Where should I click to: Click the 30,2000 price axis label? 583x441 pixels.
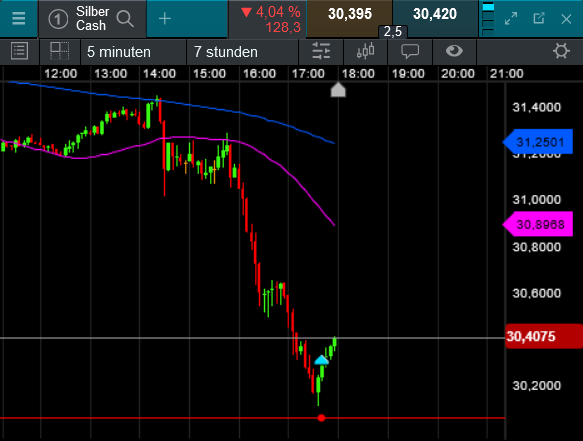pos(537,386)
